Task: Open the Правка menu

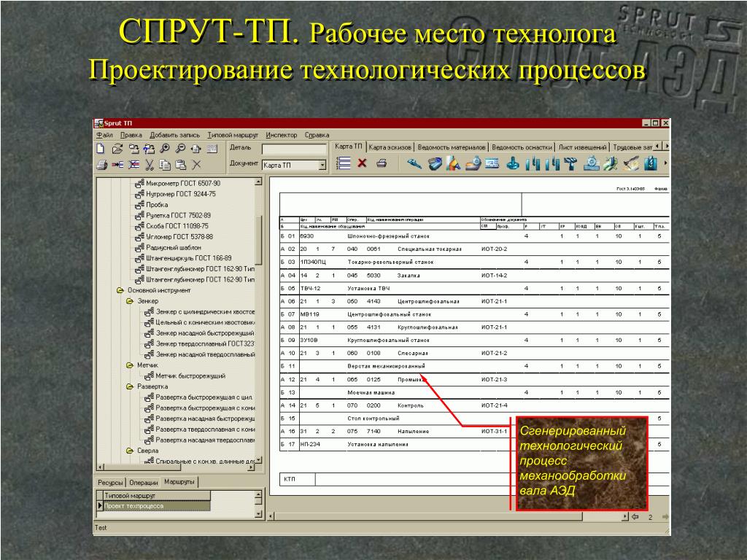Action: (x=131, y=135)
